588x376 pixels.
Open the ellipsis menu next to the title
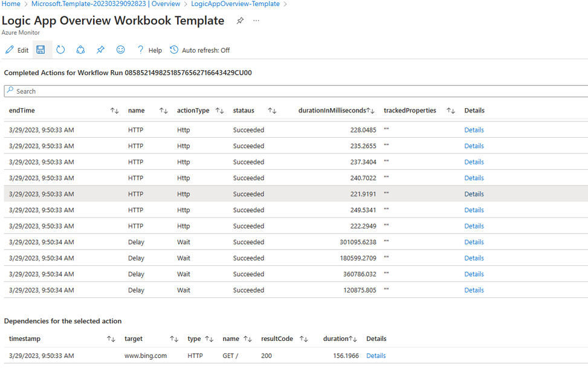click(x=256, y=21)
